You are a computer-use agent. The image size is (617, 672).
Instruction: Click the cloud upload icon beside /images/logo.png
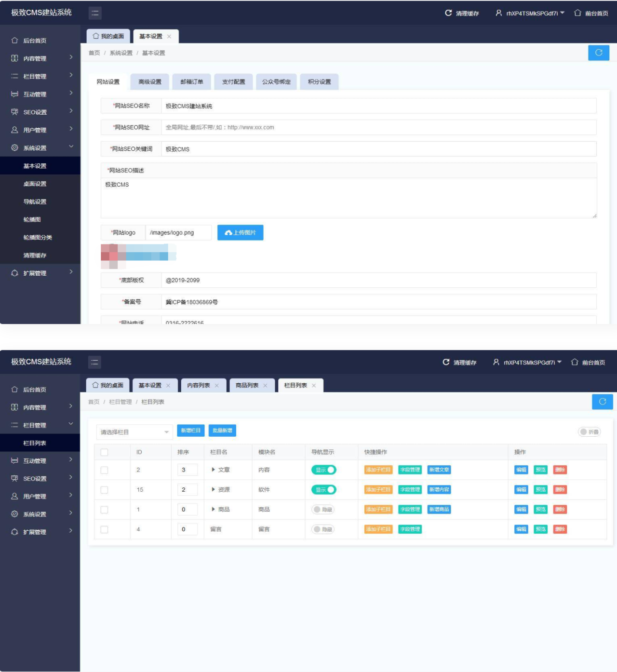(x=228, y=233)
